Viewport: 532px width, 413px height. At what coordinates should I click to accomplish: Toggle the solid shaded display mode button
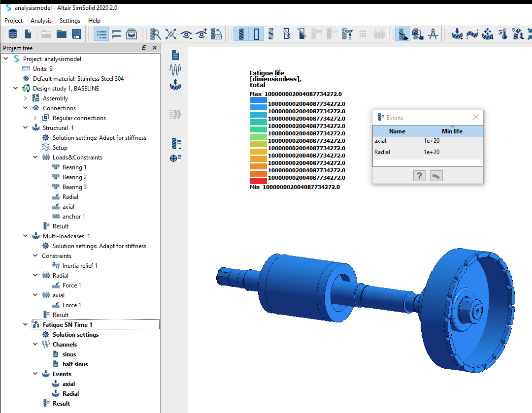click(x=241, y=34)
